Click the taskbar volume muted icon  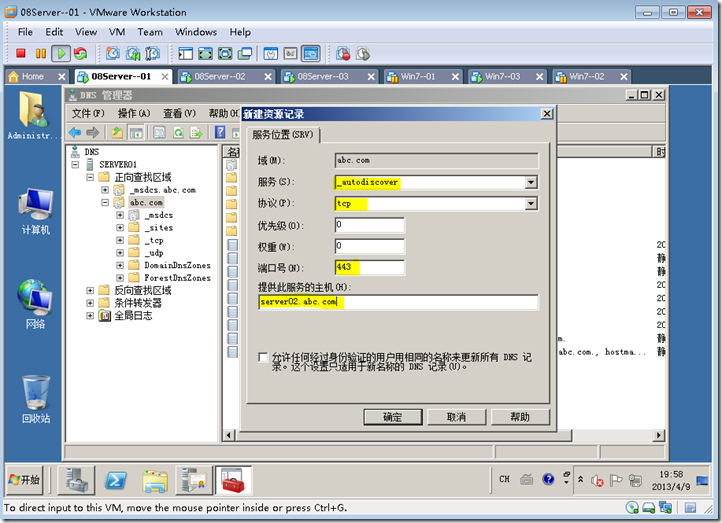(597, 480)
